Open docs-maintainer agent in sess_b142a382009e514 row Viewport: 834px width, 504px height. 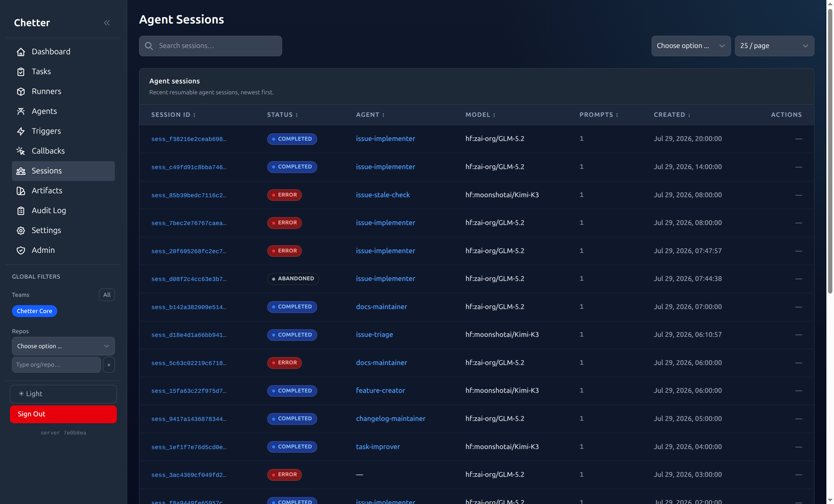[x=381, y=306]
